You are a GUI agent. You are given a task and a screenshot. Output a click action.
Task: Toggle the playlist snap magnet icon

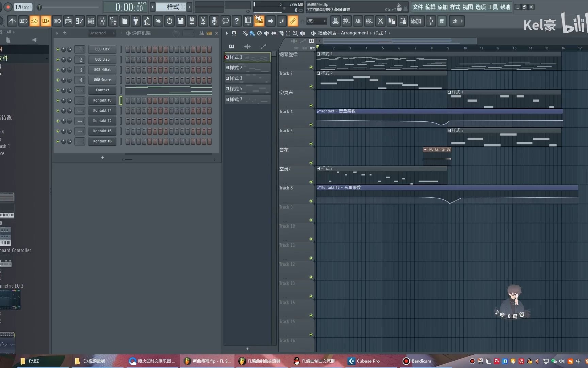(x=234, y=33)
